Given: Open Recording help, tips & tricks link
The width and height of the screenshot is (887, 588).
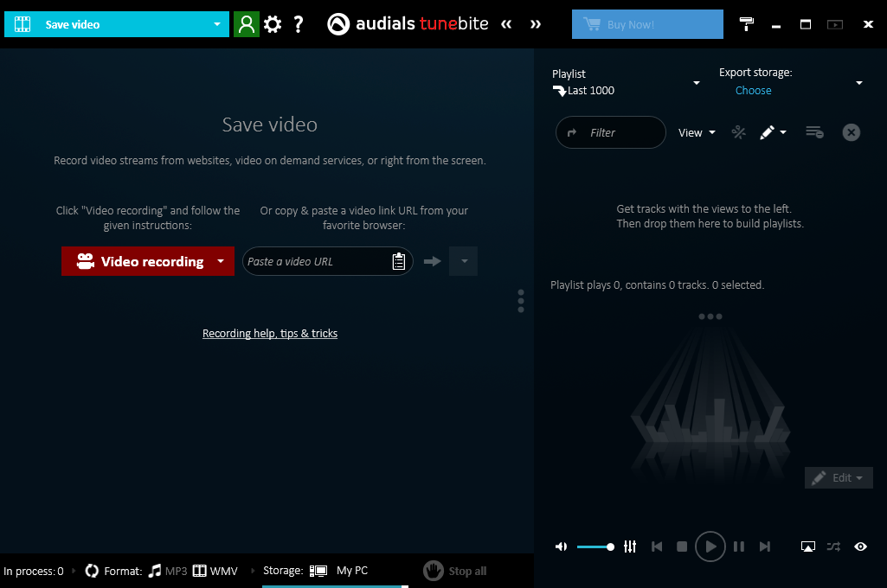Looking at the screenshot, I should coord(270,334).
